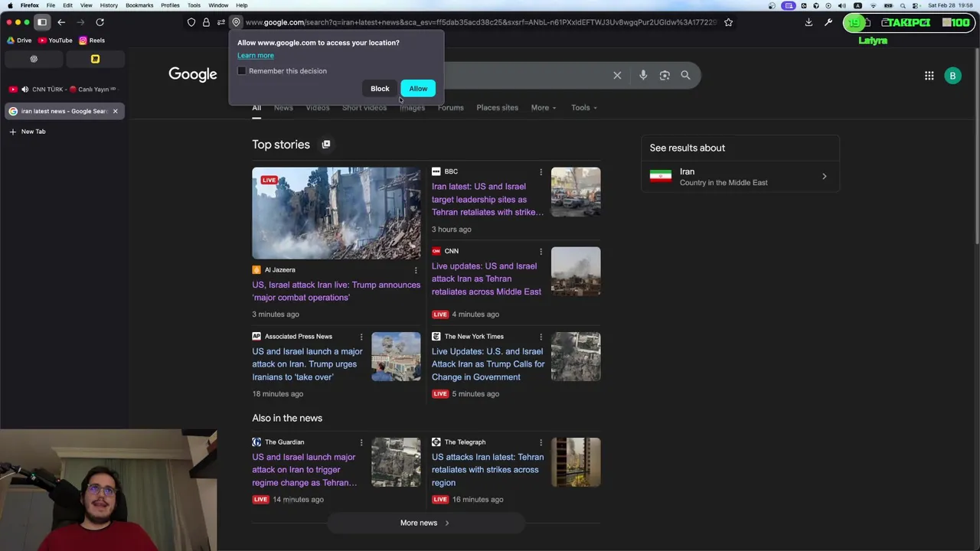The width and height of the screenshot is (980, 551).
Task: Expand More news button
Action: tap(425, 523)
